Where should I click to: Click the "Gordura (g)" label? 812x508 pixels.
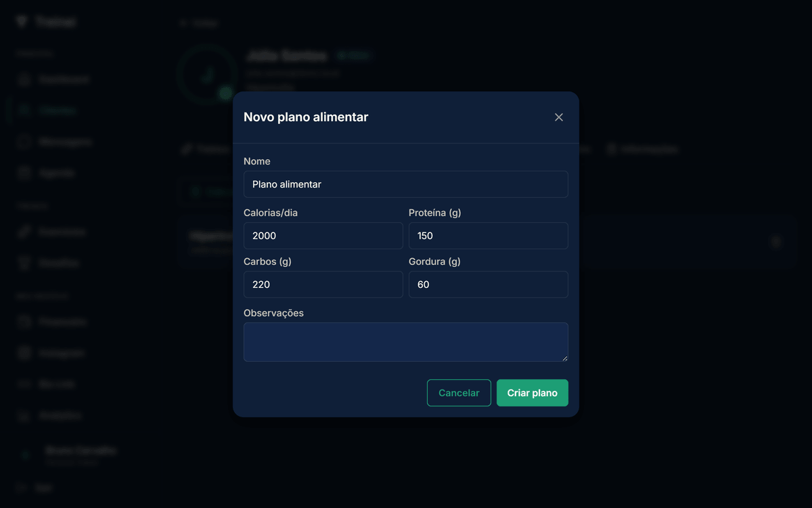pyautogui.click(x=434, y=261)
